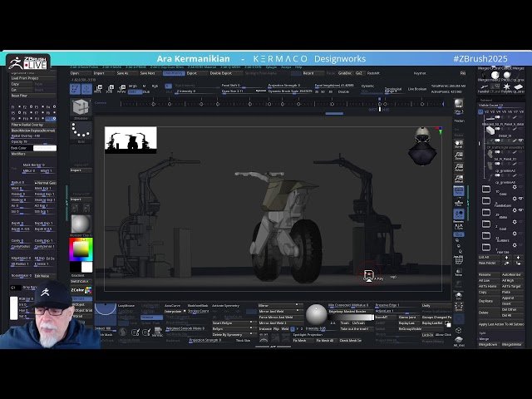
Task: Open the current tool cube thumbnail
Action: (x=81, y=108)
